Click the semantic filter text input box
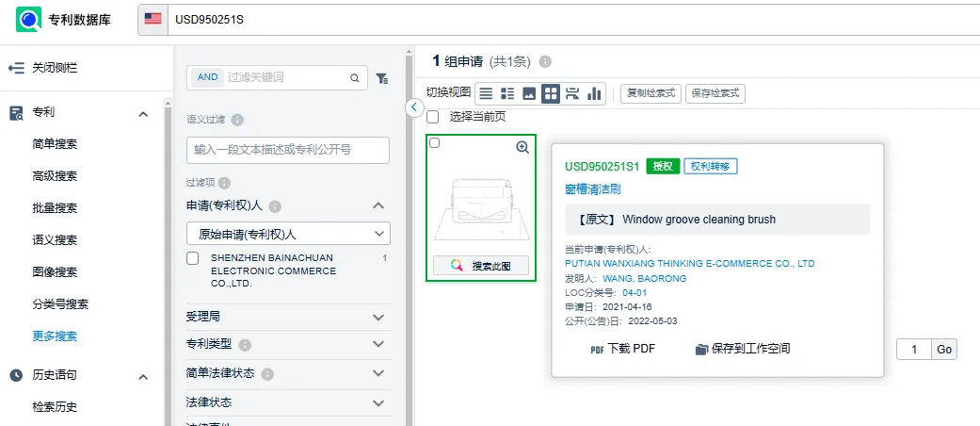Screen dimensions: 980x426 coord(288,150)
